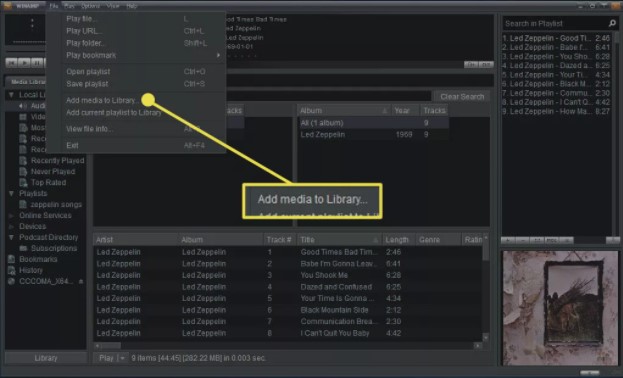Click the Never Played smart view icon
The width and height of the screenshot is (623, 378).
[23, 172]
